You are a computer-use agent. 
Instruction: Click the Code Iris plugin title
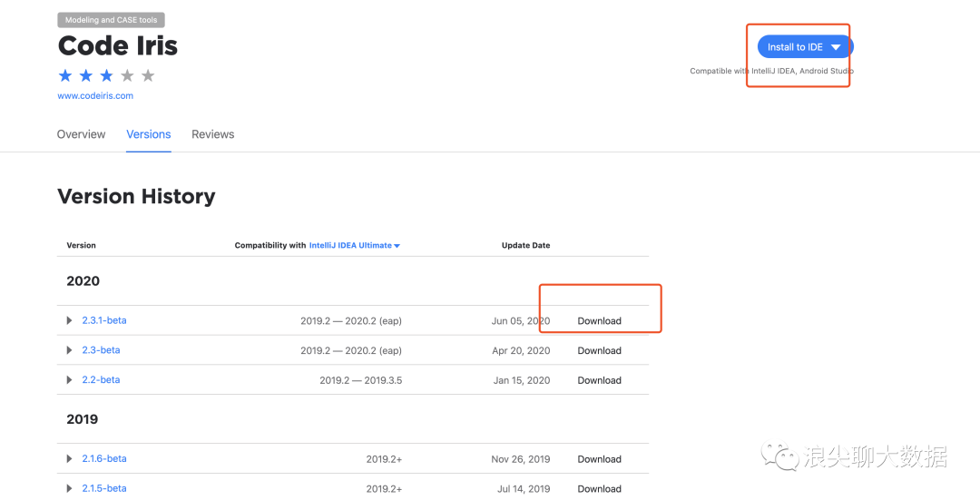(x=118, y=45)
